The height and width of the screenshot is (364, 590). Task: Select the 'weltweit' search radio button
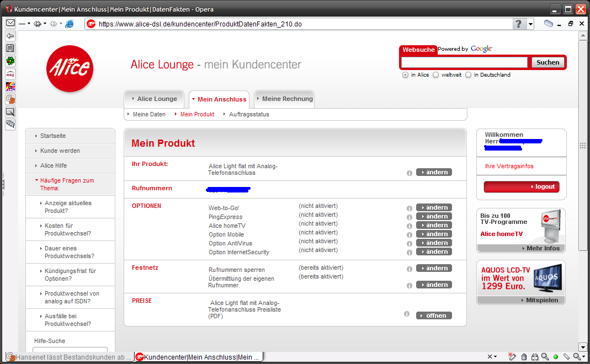(x=435, y=75)
